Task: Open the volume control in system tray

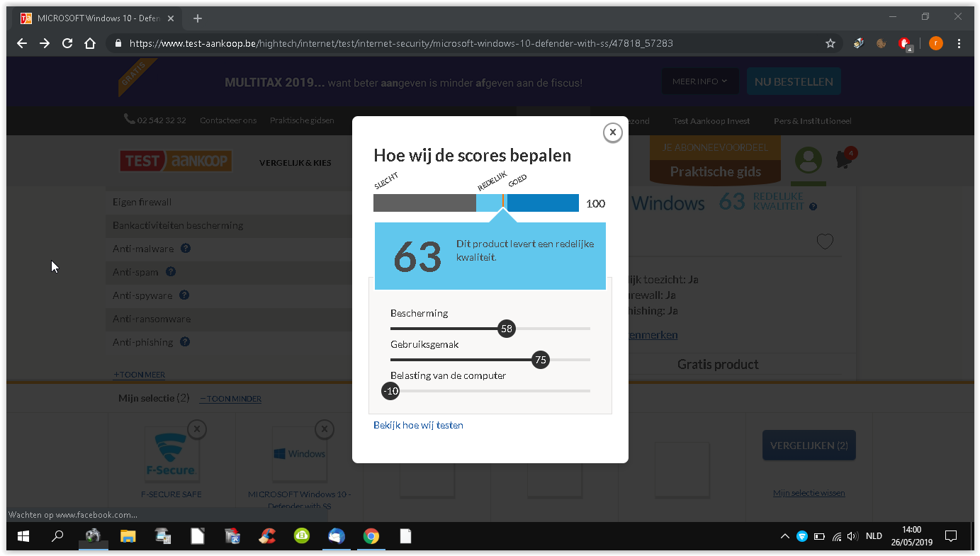Action: [x=852, y=536]
